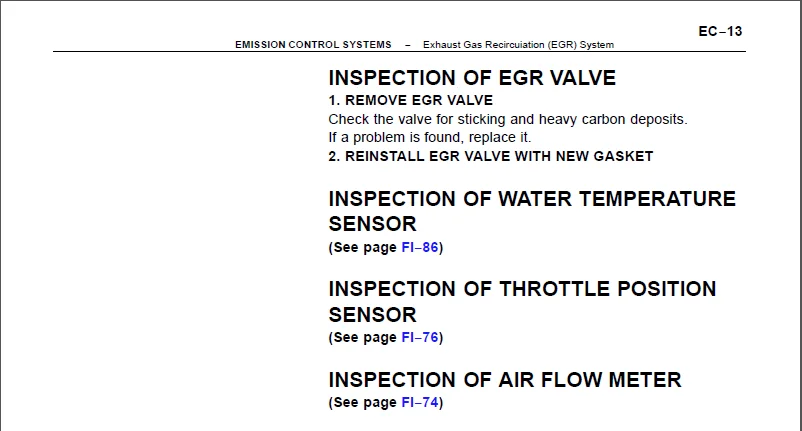
Task: Click the horizontal rule under the page header
Action: [x=400, y=52]
